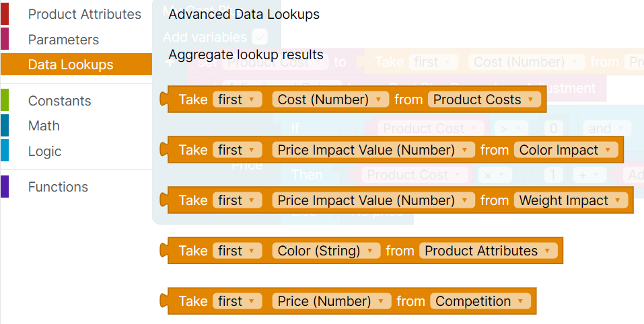Open the Product Attributes category
Screen dimensions: 644x324
(x=84, y=14)
